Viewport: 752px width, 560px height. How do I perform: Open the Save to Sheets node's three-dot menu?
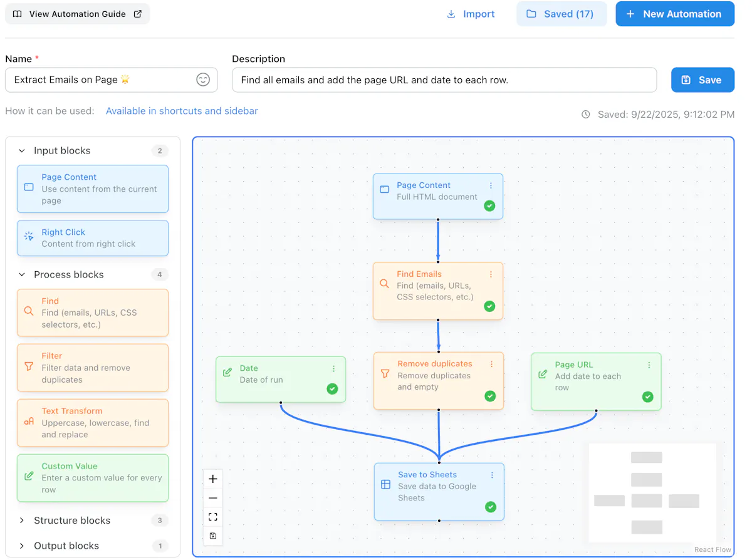tap(492, 475)
